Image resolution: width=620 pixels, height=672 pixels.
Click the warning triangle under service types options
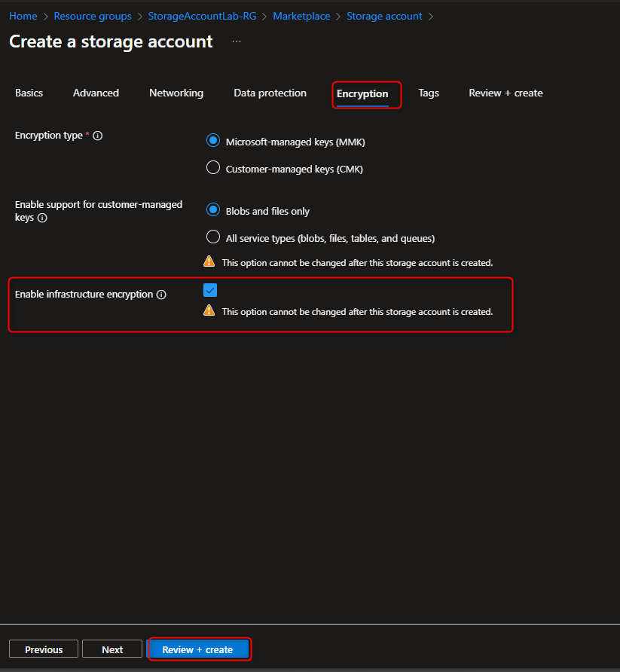209,261
